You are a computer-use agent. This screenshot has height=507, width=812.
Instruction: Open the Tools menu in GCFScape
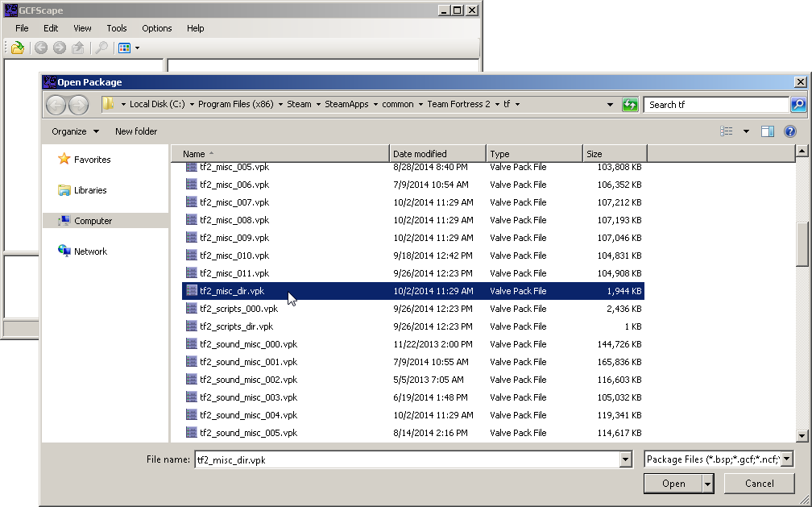tap(117, 28)
